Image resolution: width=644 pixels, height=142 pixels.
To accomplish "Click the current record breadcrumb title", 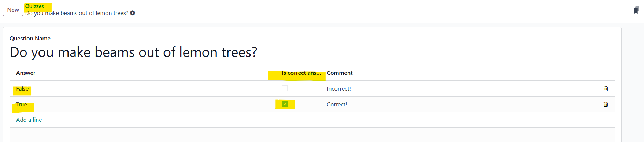I will [x=77, y=13].
